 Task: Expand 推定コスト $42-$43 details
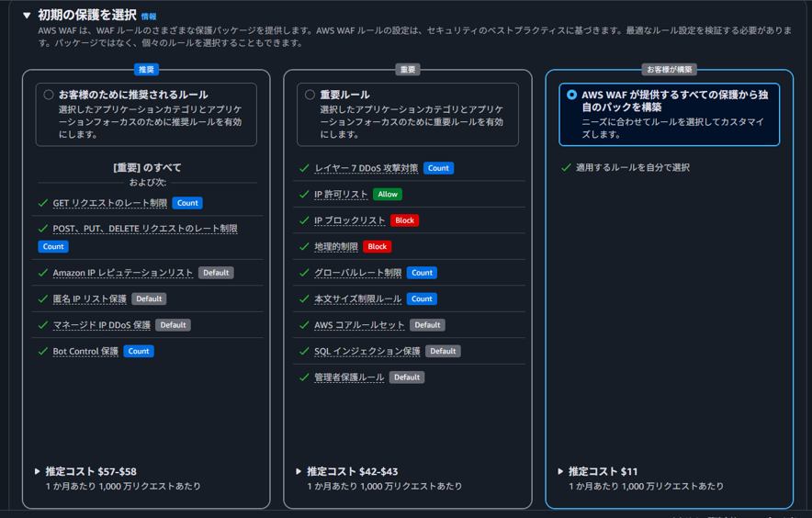pos(299,471)
